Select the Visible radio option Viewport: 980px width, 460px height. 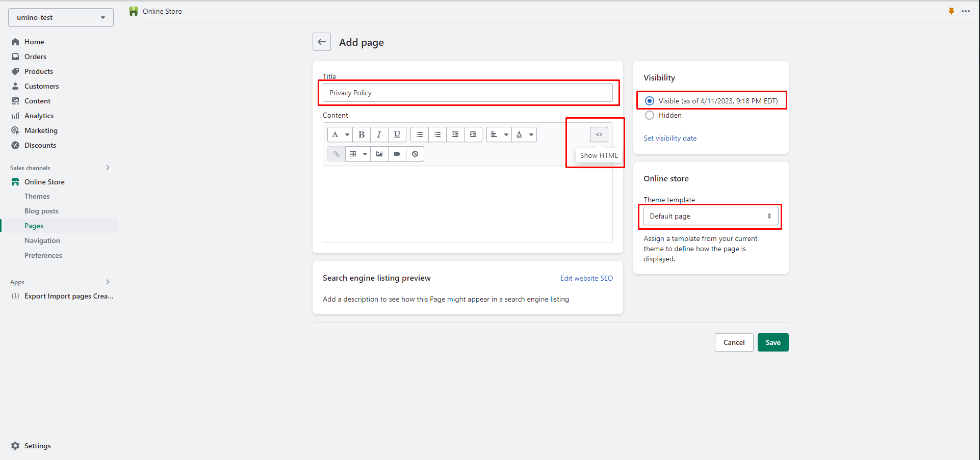click(x=650, y=101)
